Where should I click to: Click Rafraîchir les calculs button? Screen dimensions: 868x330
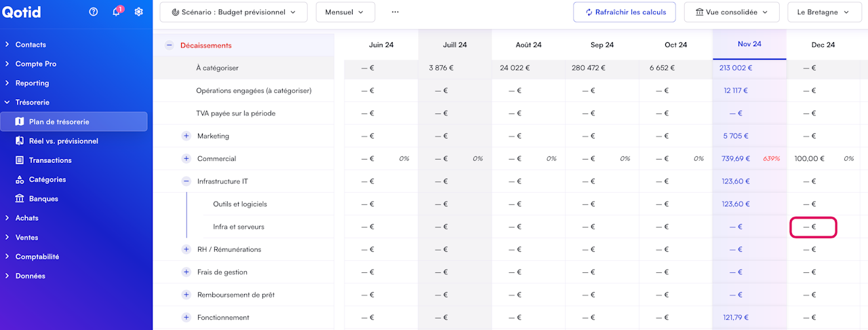point(624,12)
